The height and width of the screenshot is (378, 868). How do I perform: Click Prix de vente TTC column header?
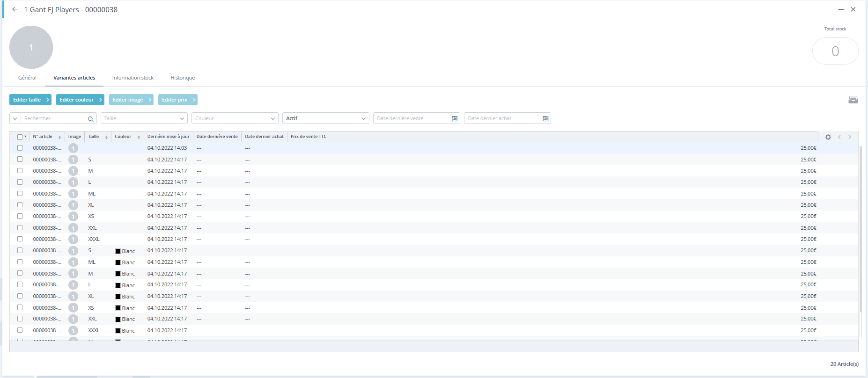click(309, 137)
